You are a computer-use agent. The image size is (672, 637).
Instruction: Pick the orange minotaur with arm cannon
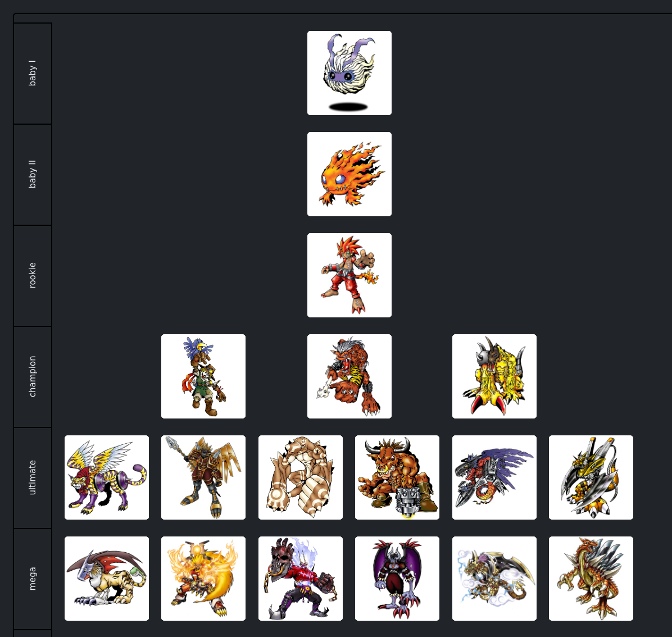pos(397,477)
